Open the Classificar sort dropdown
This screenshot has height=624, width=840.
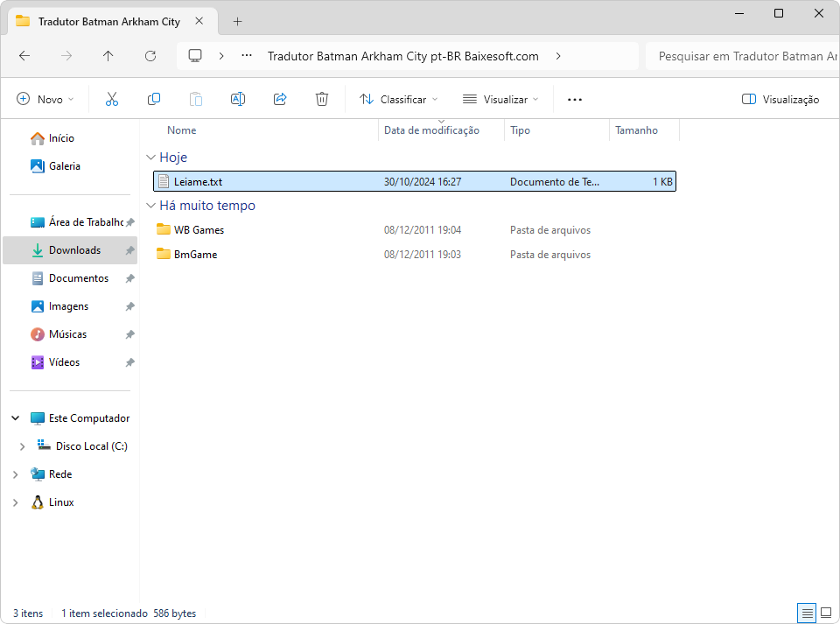(399, 100)
